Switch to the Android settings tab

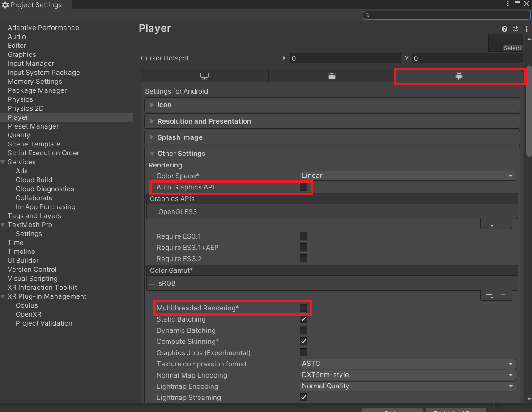pyautogui.click(x=459, y=76)
